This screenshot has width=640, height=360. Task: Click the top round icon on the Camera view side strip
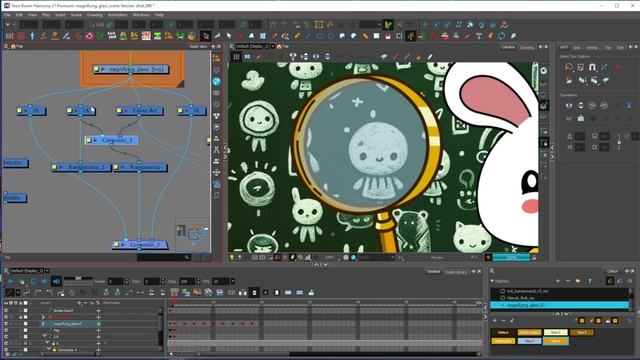[544, 71]
